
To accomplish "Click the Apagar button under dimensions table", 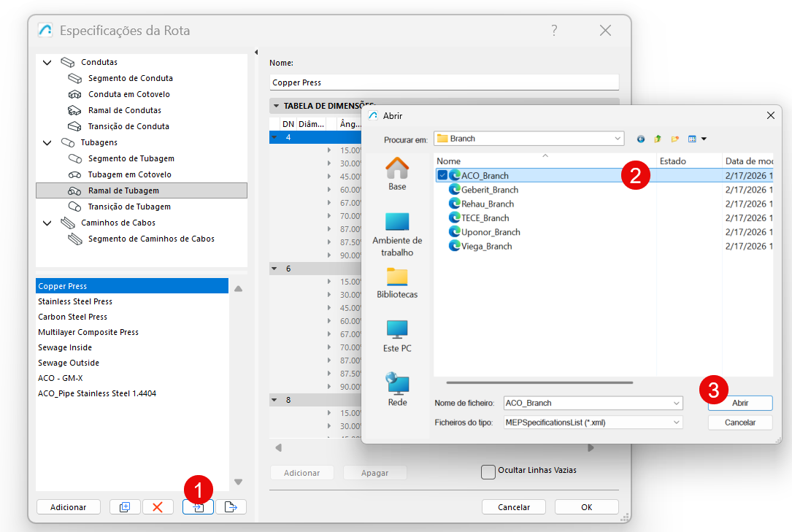I will point(374,472).
